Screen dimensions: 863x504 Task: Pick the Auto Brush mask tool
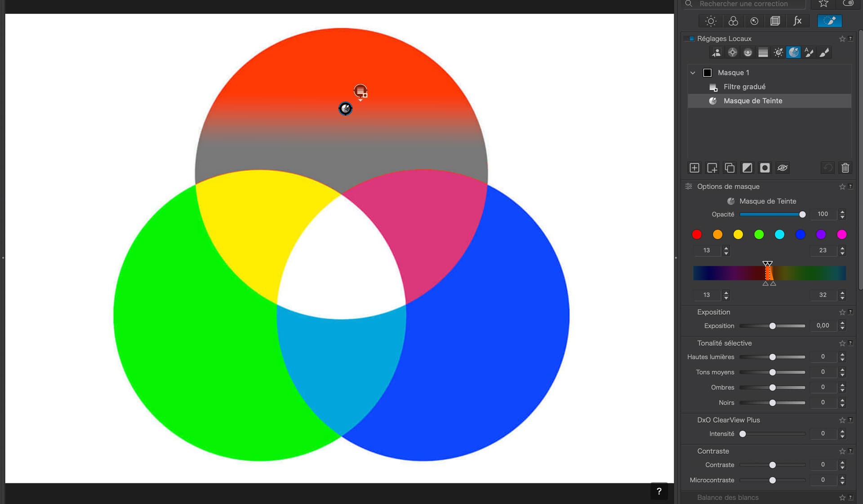pyautogui.click(x=809, y=53)
